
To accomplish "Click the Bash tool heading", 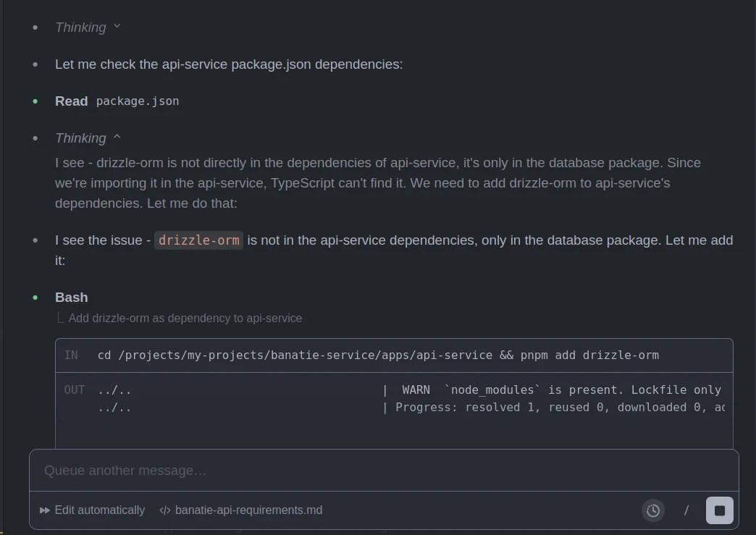I will coord(71,298).
